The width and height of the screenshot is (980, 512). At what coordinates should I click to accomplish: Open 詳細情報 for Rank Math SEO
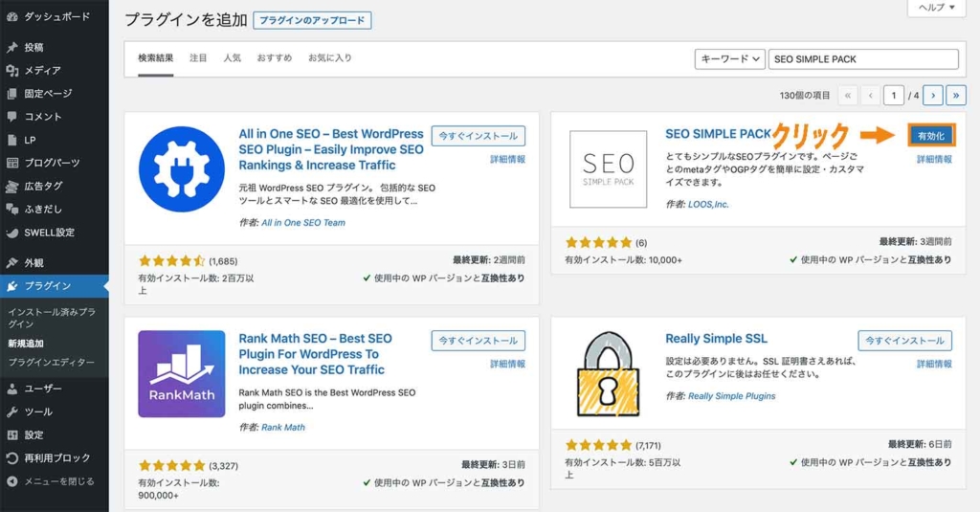coord(507,364)
